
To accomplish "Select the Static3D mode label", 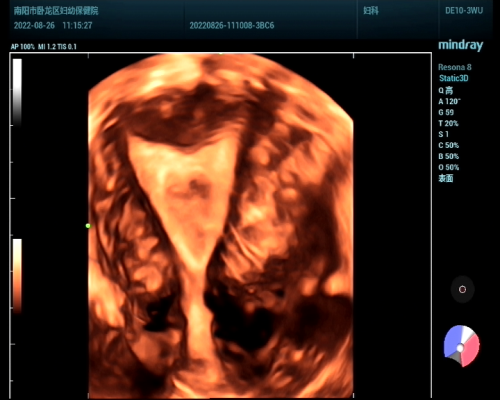I will pos(454,78).
